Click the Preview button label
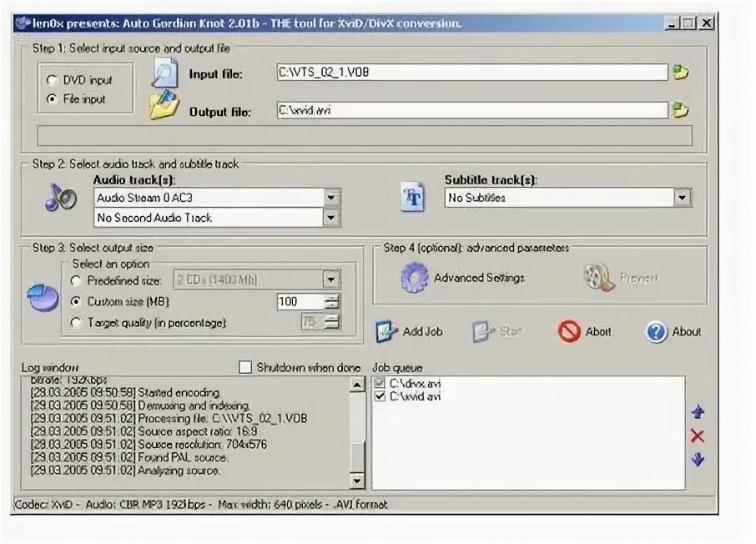756x544 pixels. pyautogui.click(x=639, y=279)
